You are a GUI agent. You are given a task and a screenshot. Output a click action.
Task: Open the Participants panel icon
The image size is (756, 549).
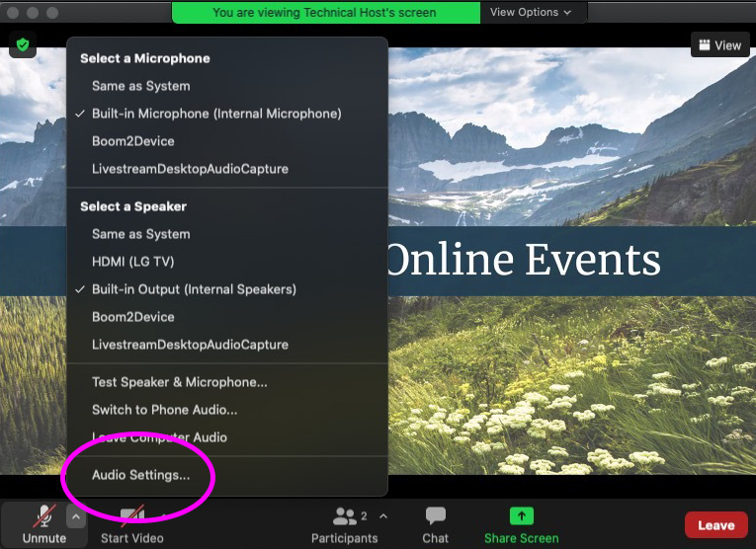coord(345,516)
